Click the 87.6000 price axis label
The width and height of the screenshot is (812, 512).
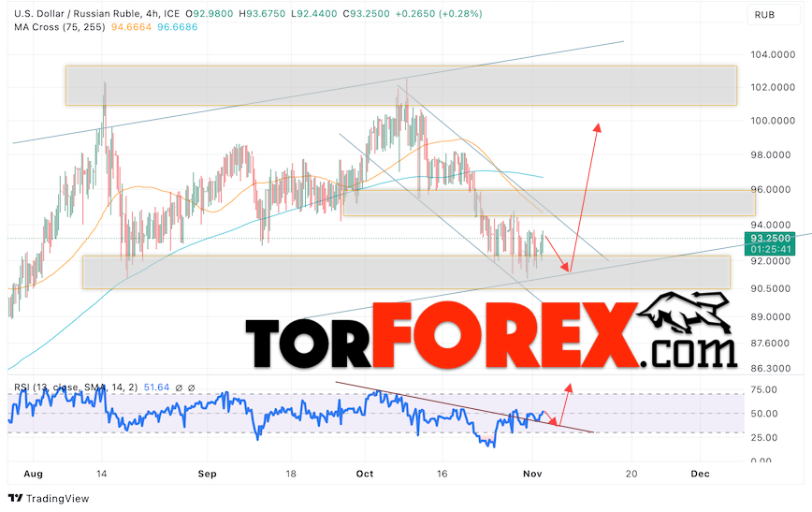[x=773, y=344]
